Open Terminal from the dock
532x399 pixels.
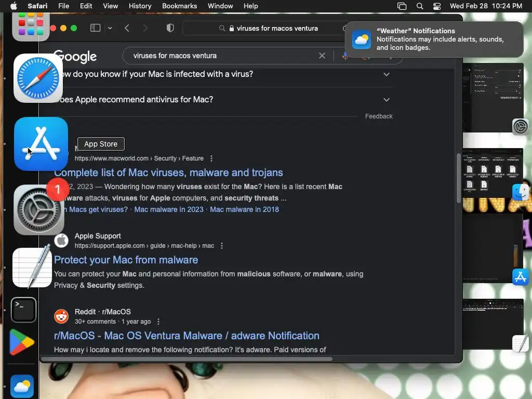pyautogui.click(x=23, y=310)
